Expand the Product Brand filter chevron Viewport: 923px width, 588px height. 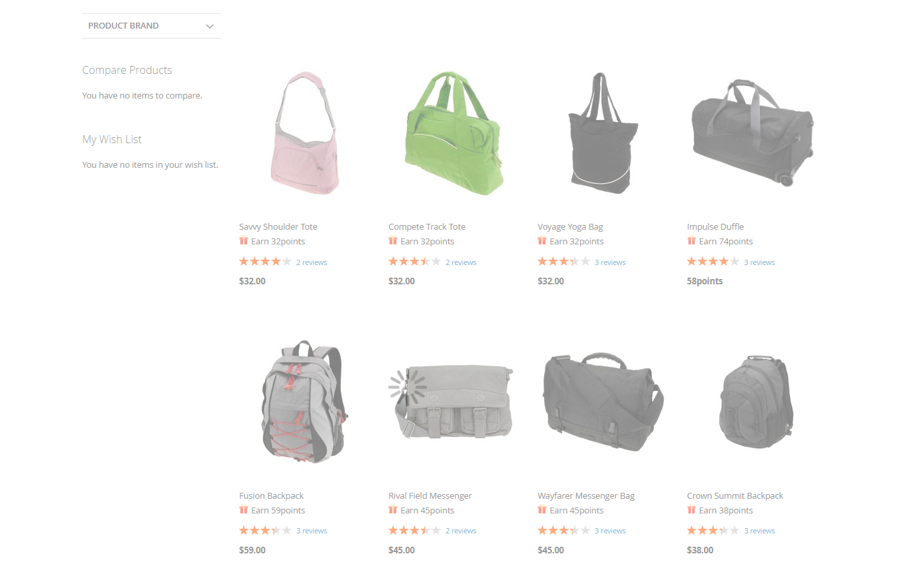point(210,26)
